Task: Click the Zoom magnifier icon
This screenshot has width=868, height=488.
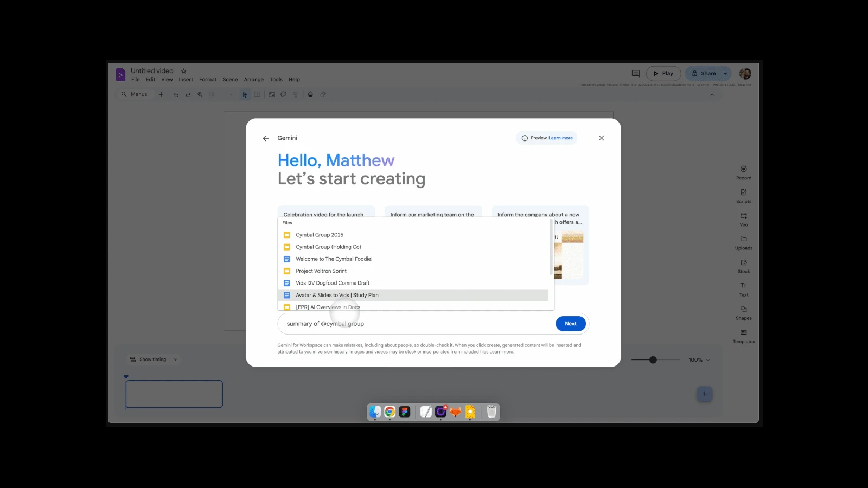Action: click(200, 94)
